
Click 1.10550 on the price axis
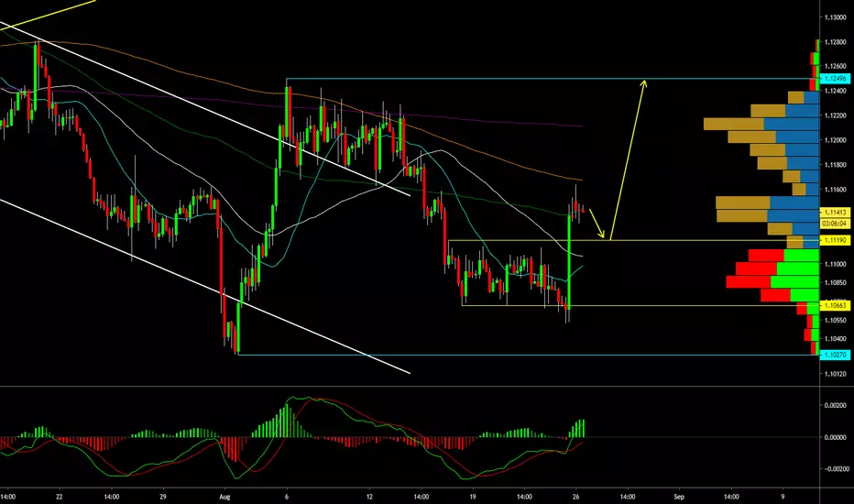pyautogui.click(x=836, y=320)
